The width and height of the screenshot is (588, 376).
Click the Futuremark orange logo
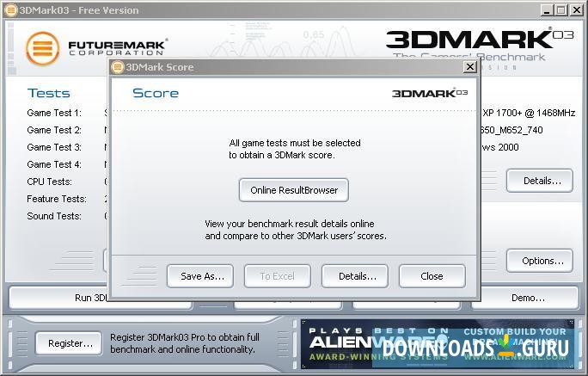(x=42, y=49)
